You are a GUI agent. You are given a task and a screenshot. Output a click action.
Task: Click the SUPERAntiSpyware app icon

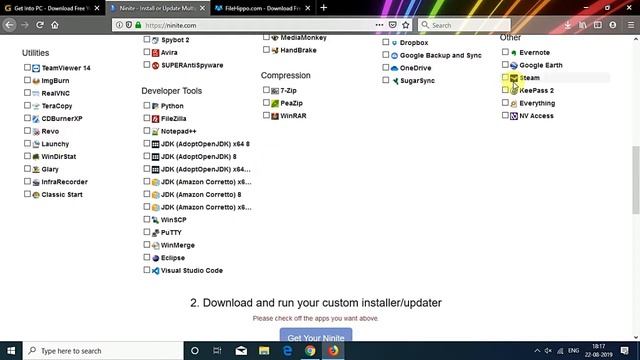coord(156,65)
